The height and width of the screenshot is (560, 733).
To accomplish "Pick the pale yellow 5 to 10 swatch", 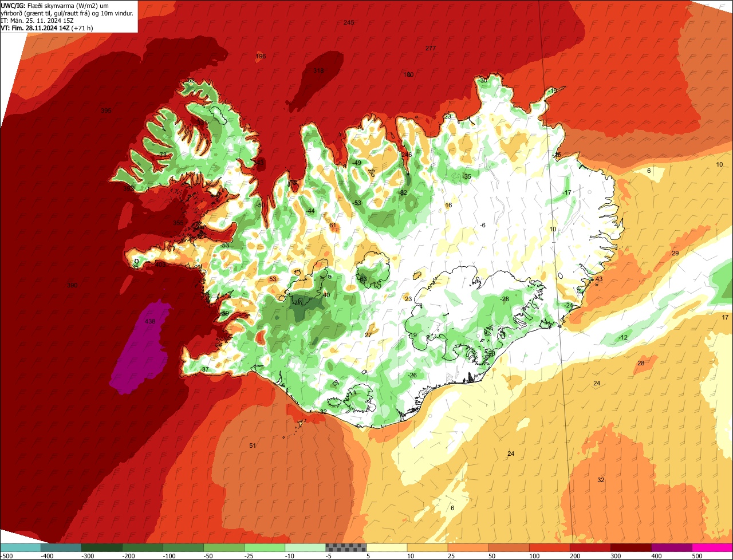I will [387, 548].
